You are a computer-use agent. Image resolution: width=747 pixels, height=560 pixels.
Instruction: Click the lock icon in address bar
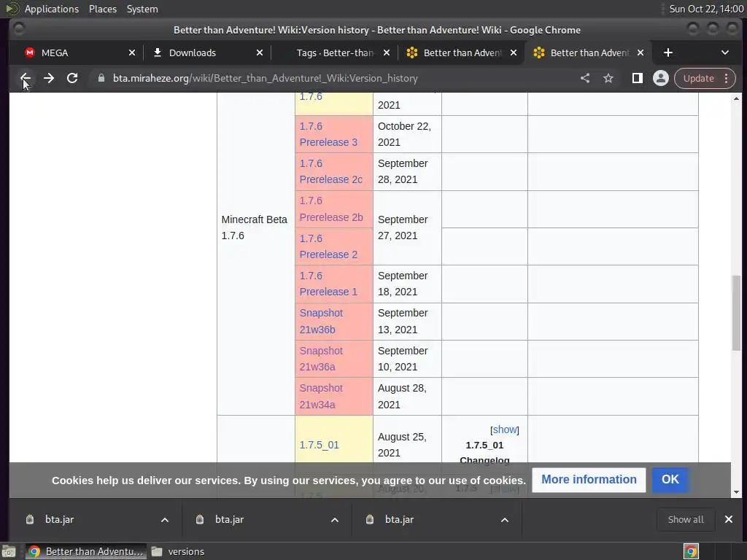pos(101,78)
